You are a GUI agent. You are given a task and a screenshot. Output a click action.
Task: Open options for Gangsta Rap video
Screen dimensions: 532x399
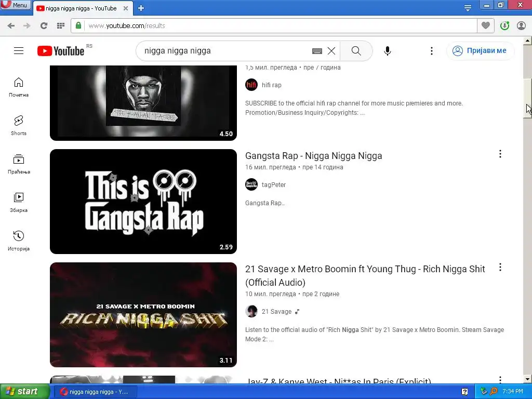point(500,154)
